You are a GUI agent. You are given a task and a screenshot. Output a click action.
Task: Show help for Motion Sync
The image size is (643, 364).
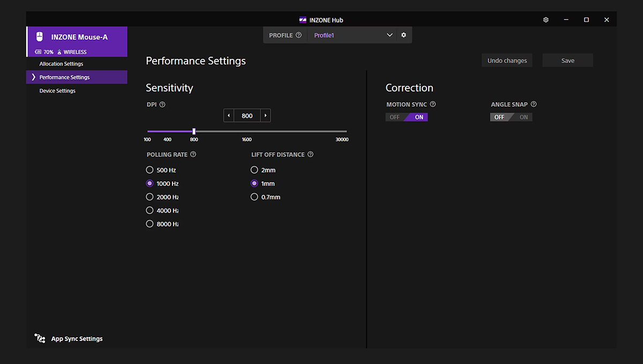(433, 104)
